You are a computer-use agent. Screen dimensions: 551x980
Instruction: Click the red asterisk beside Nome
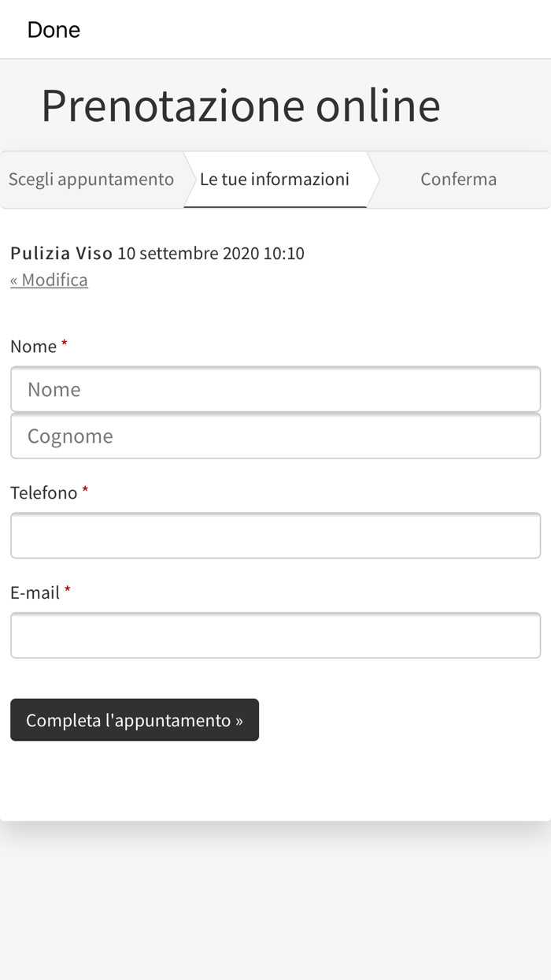pos(65,345)
